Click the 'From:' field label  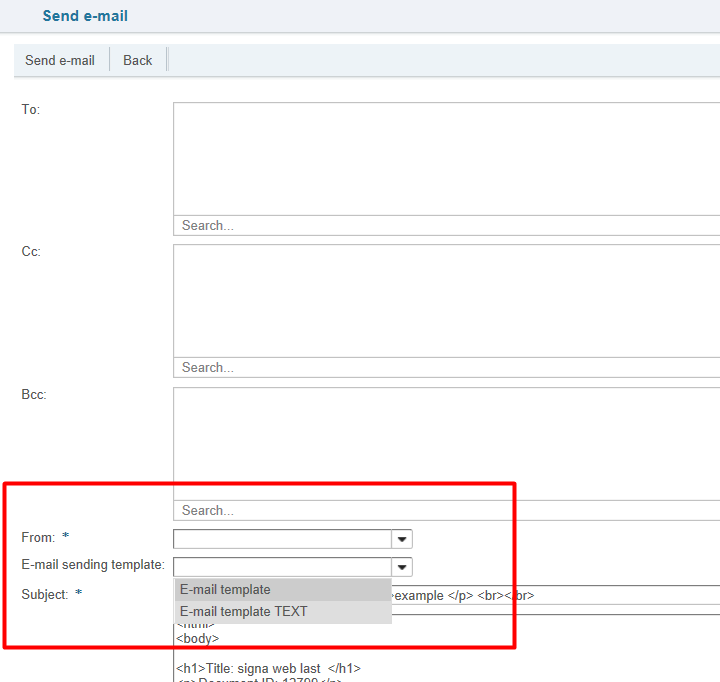coord(38,538)
